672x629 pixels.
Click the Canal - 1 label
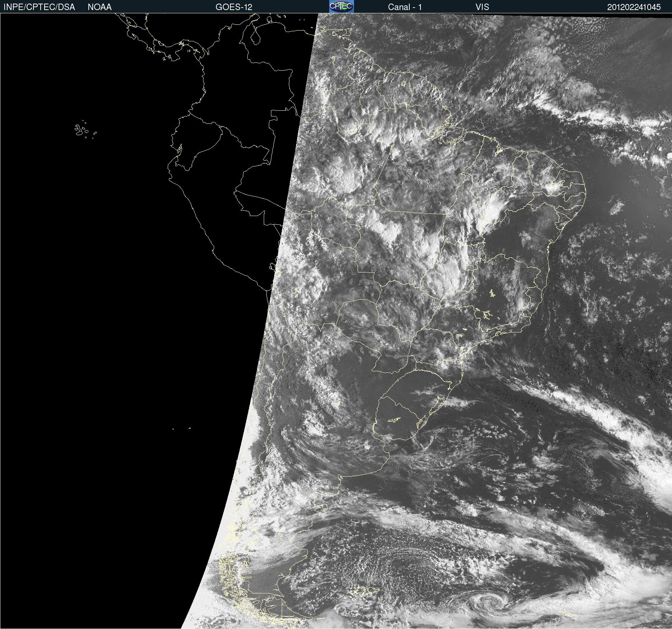click(405, 7)
